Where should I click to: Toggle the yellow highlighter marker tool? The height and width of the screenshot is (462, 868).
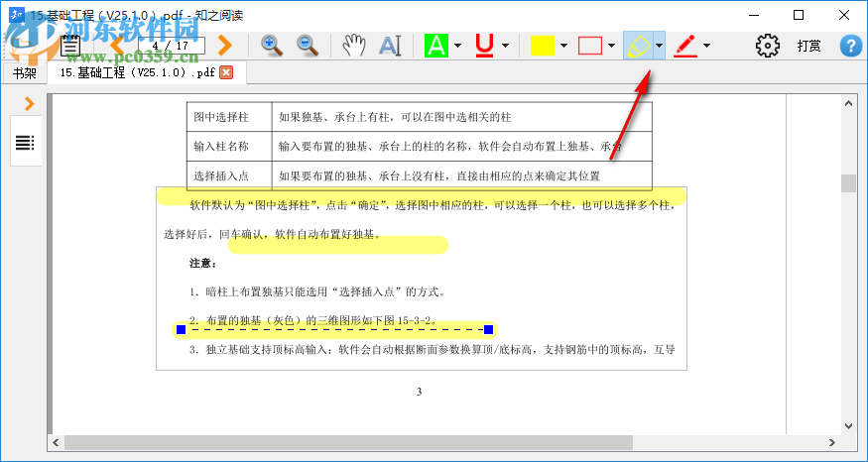pos(638,46)
